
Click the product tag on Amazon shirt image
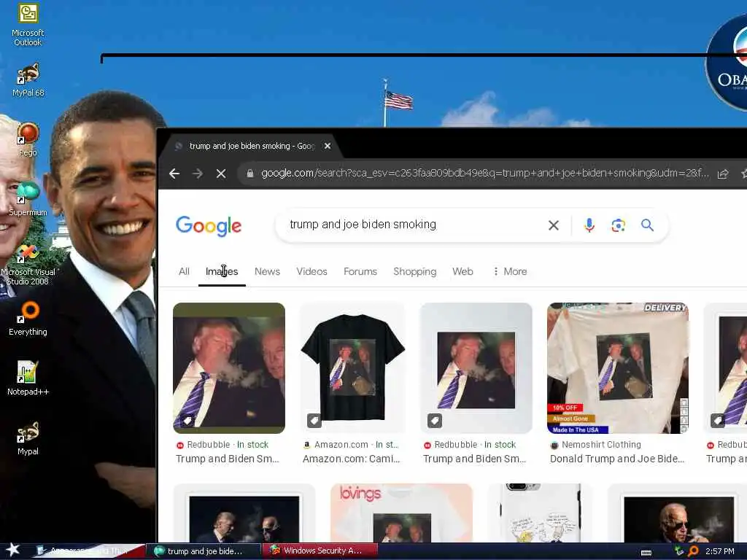314,421
